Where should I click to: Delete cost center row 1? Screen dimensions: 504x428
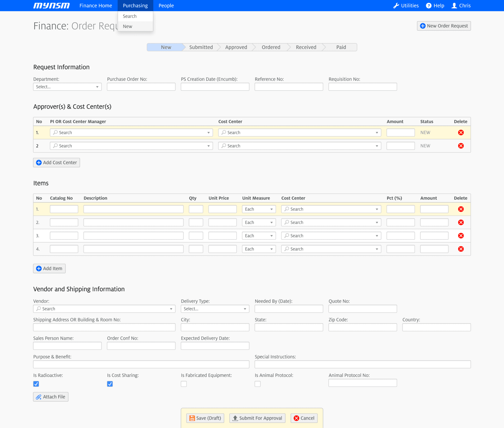(x=461, y=133)
